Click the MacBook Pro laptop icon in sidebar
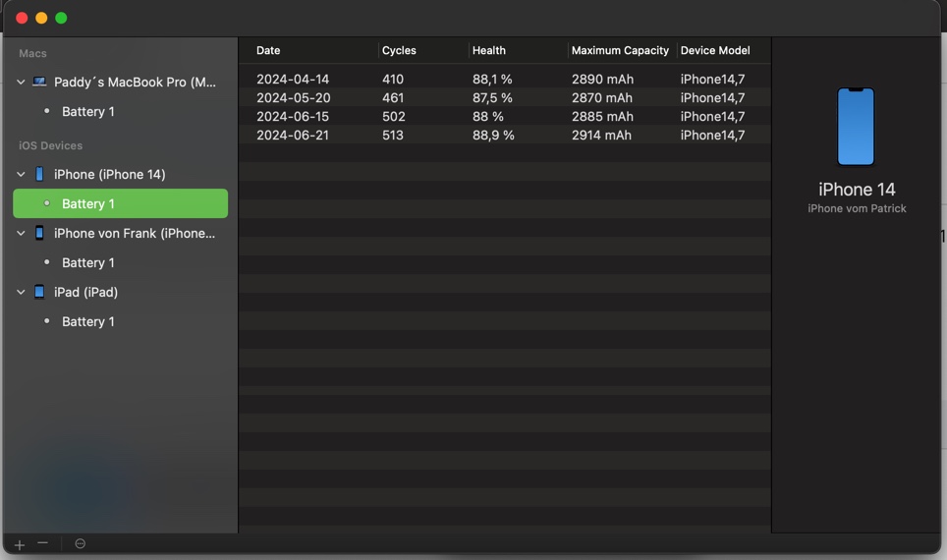Viewport: 947px width, 560px height. click(x=39, y=83)
